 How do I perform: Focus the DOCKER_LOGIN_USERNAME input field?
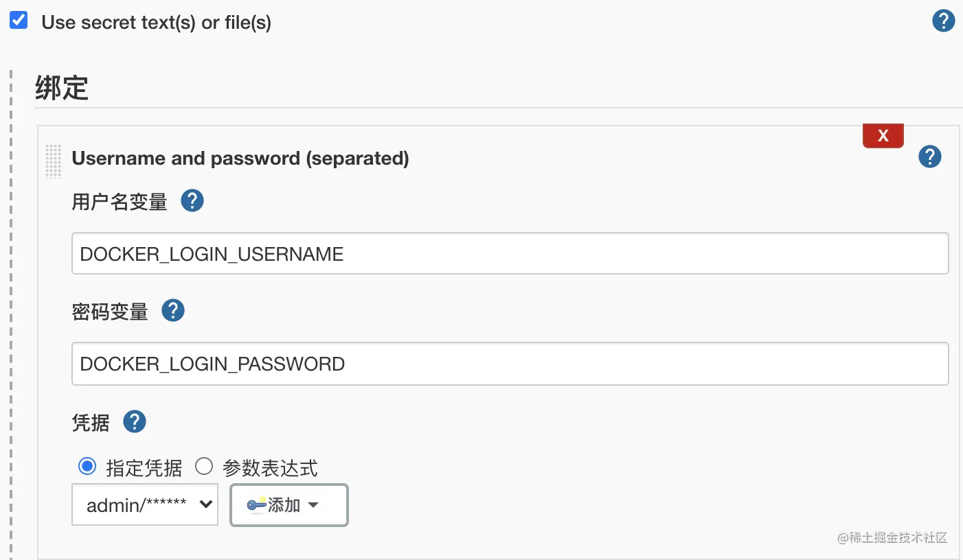(510, 253)
